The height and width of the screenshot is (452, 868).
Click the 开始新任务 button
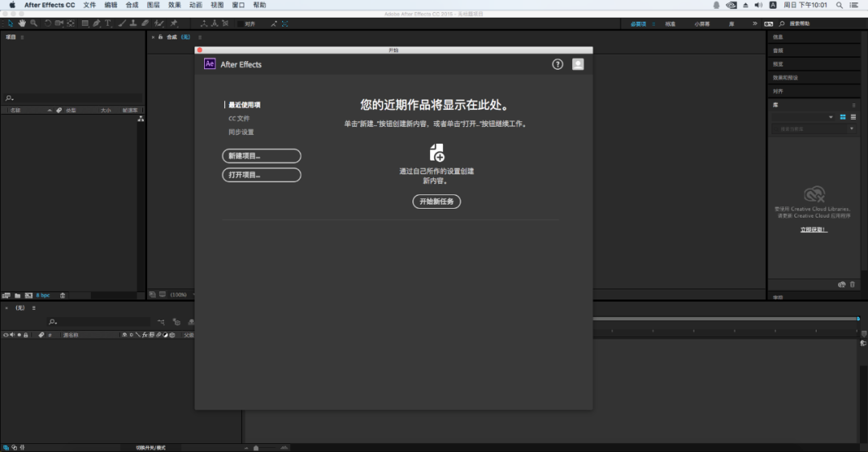(x=436, y=202)
